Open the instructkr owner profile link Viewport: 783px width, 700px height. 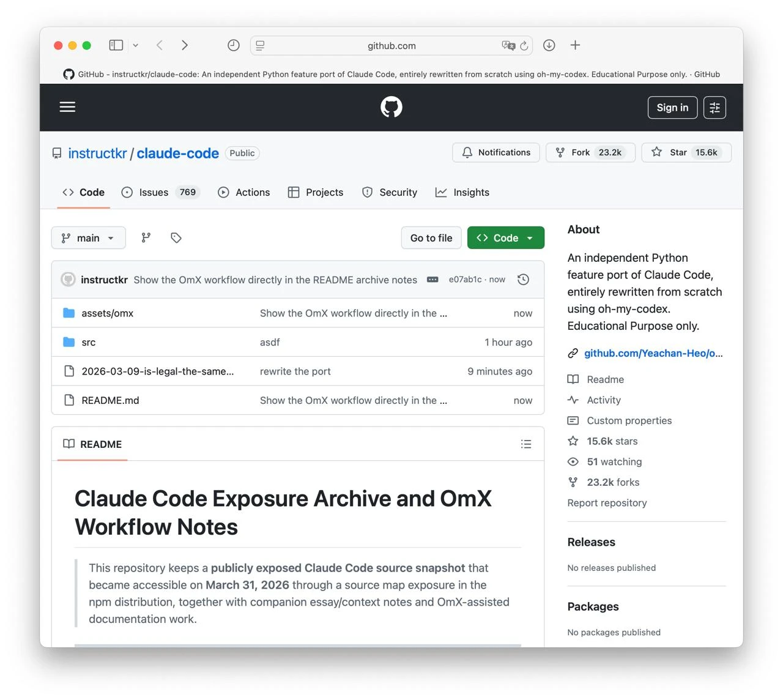click(97, 153)
